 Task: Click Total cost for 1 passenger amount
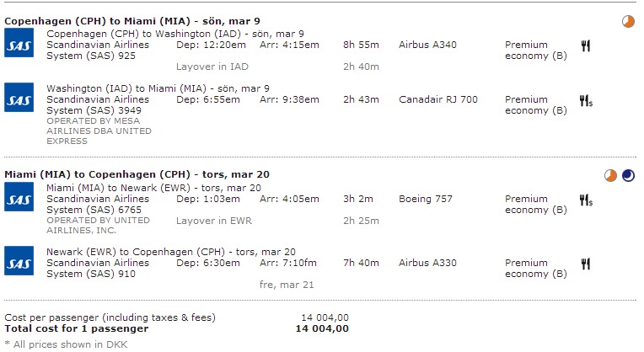click(322, 328)
